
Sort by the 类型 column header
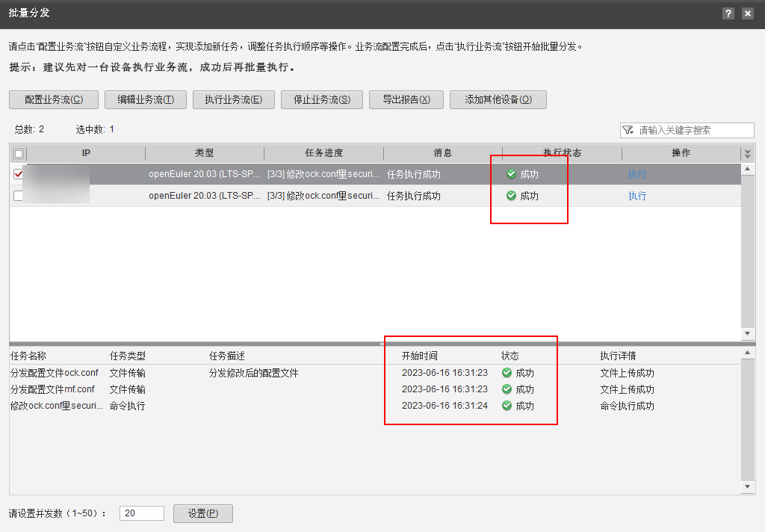pos(205,153)
